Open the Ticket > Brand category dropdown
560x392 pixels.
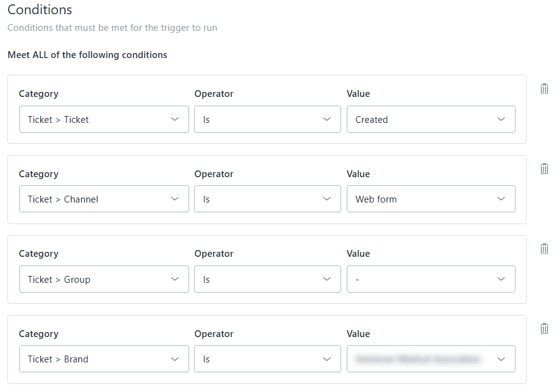pos(104,359)
